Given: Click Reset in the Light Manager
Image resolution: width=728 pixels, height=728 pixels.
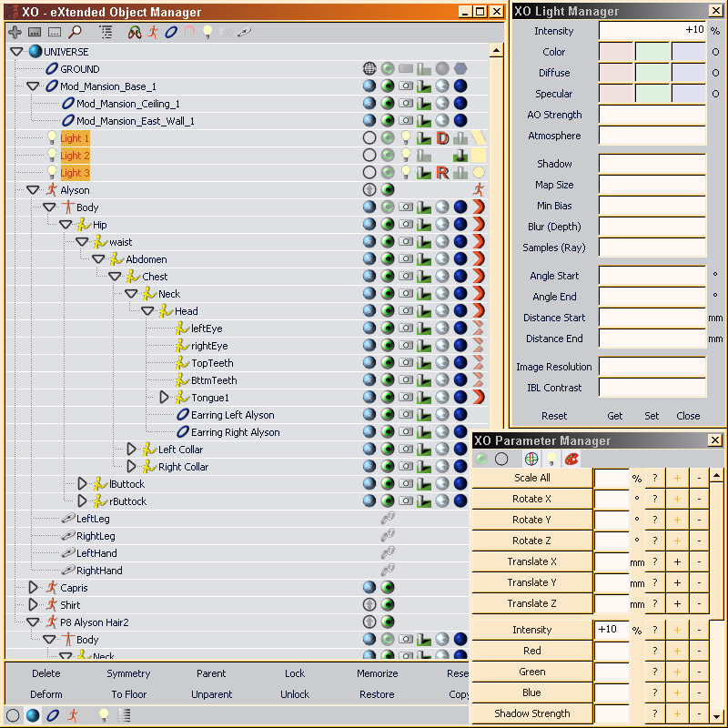Looking at the screenshot, I should tap(554, 416).
